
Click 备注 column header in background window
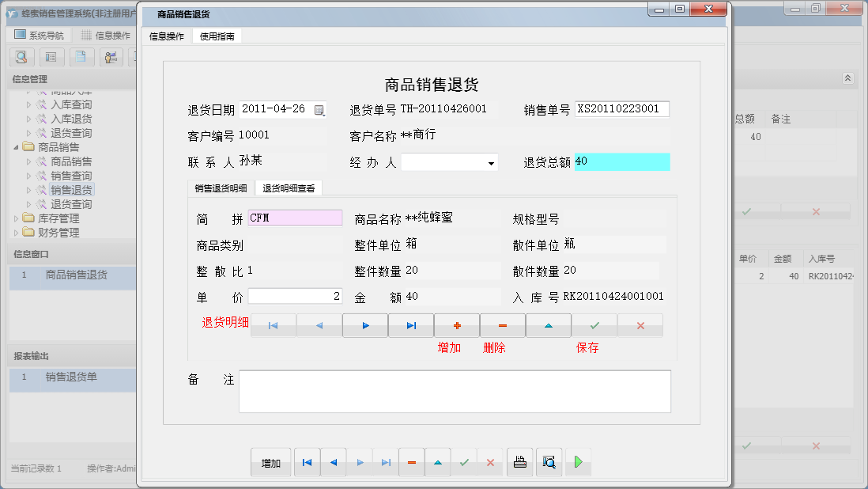pyautogui.click(x=781, y=119)
